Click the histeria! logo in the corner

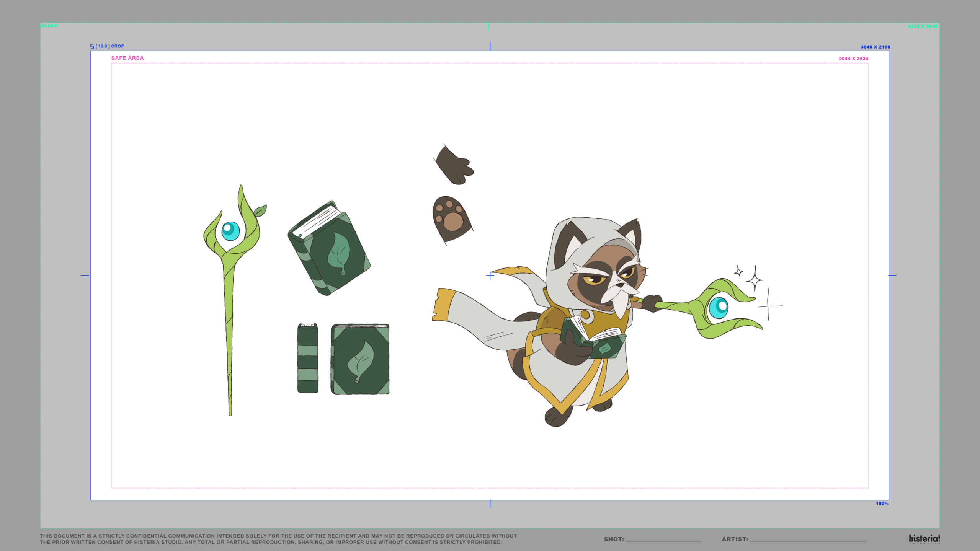pos(924,539)
